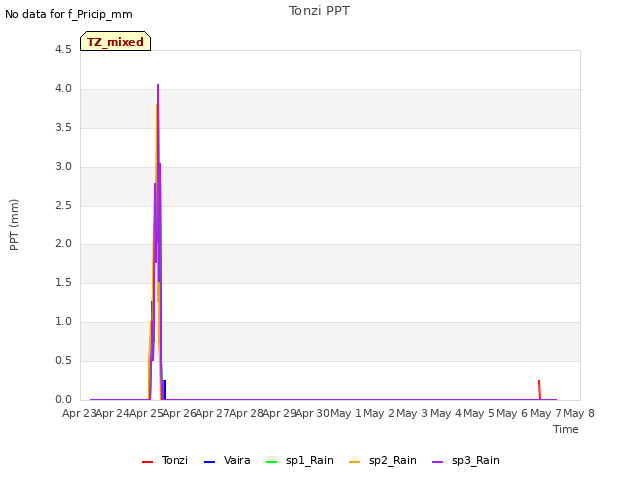
Task: Click the '3.0' y-axis tick label
Action: point(63,167)
